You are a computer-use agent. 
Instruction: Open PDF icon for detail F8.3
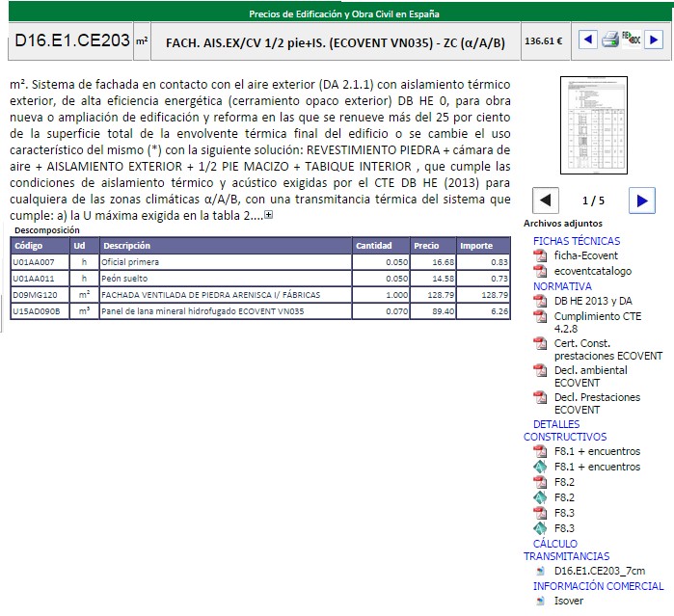click(x=540, y=513)
